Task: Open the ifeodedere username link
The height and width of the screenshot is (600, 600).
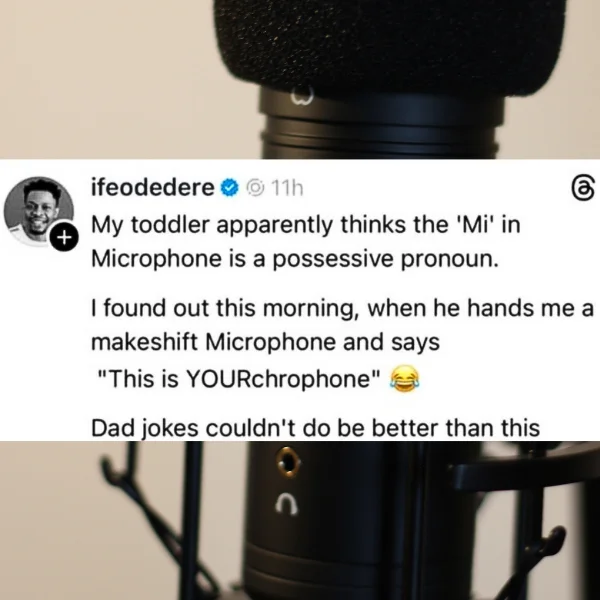Action: tap(153, 188)
